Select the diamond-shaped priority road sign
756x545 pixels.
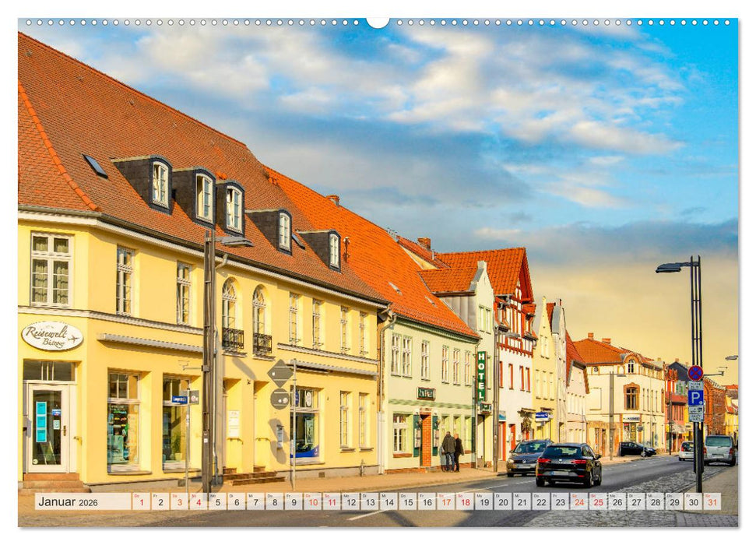pyautogui.click(x=279, y=374)
